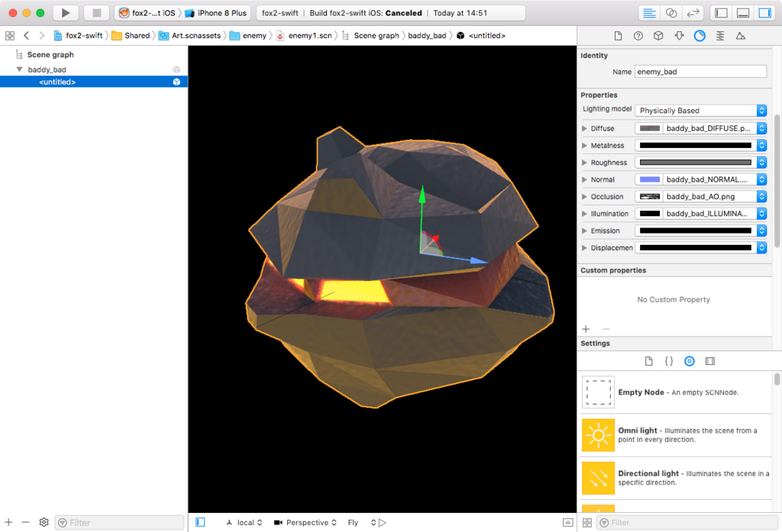782x532 pixels.
Task: Click the Metalness black color swatch
Action: 695,146
